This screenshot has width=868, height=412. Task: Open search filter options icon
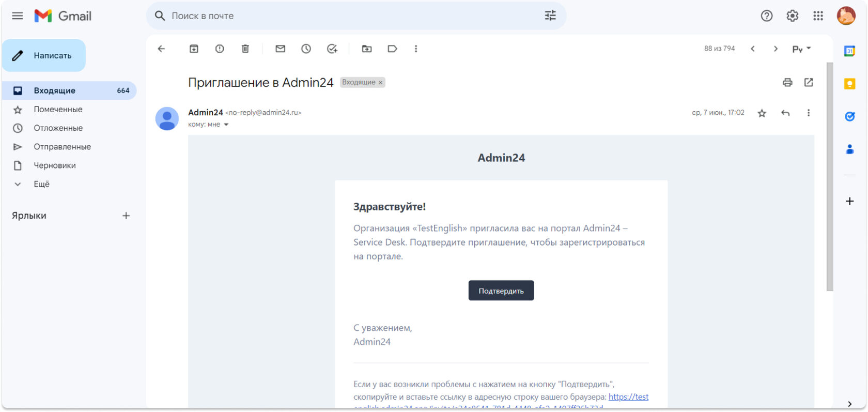[550, 16]
